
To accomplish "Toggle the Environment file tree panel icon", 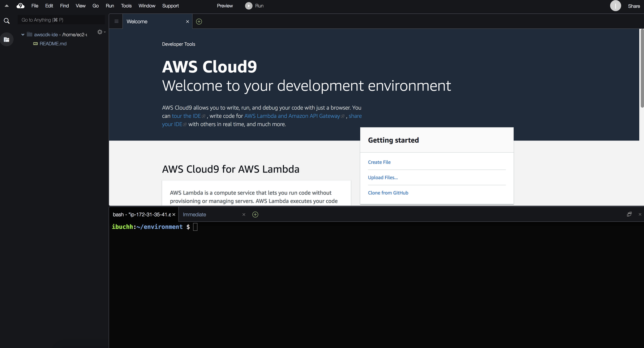I will coord(7,39).
